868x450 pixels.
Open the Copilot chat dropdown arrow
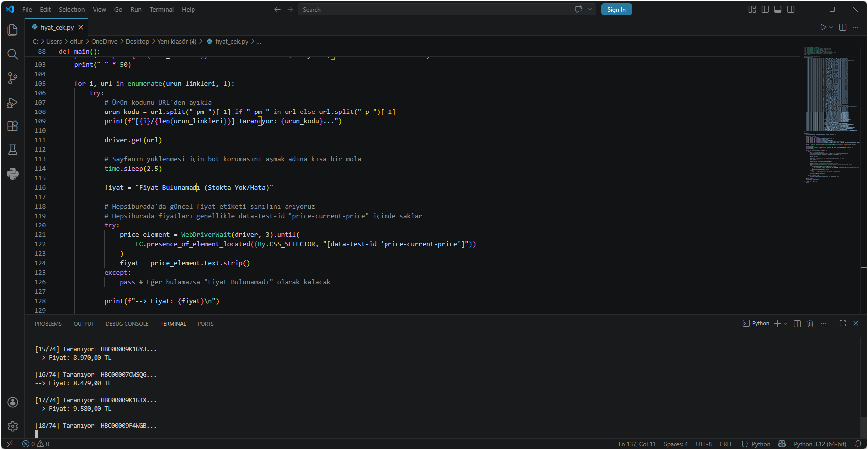pos(590,9)
